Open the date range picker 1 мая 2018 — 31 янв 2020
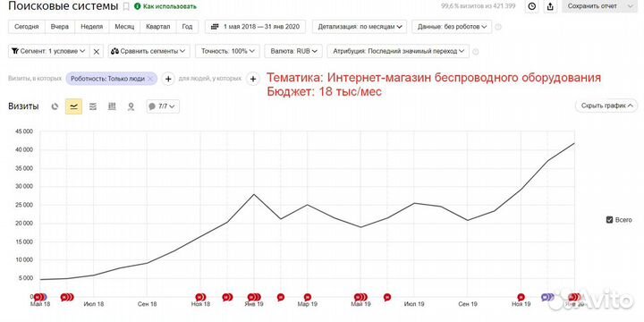 (255, 27)
